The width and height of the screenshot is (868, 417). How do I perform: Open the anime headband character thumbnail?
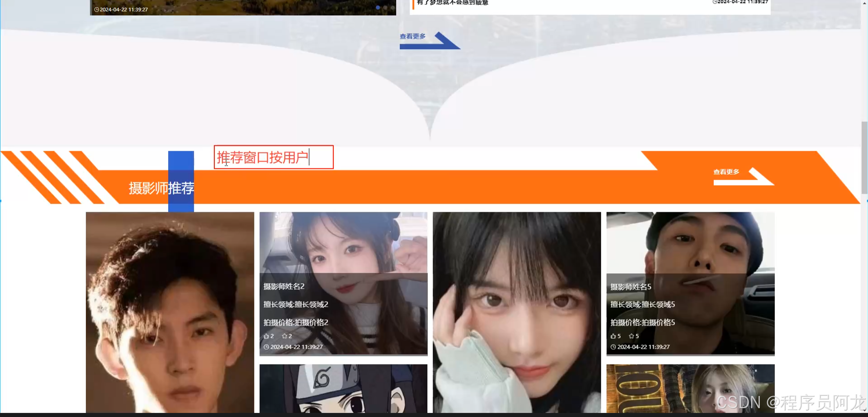click(343, 388)
